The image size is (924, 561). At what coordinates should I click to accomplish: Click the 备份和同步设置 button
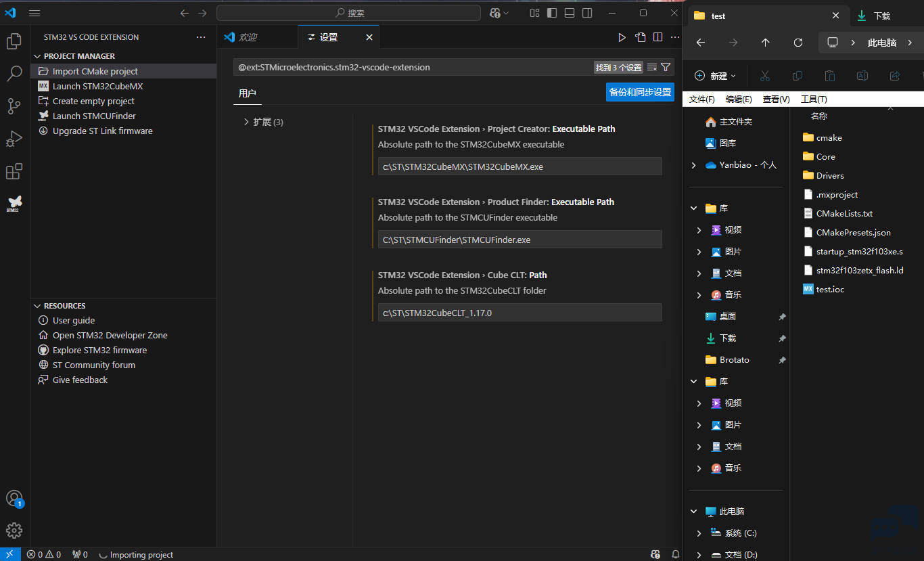tap(640, 92)
